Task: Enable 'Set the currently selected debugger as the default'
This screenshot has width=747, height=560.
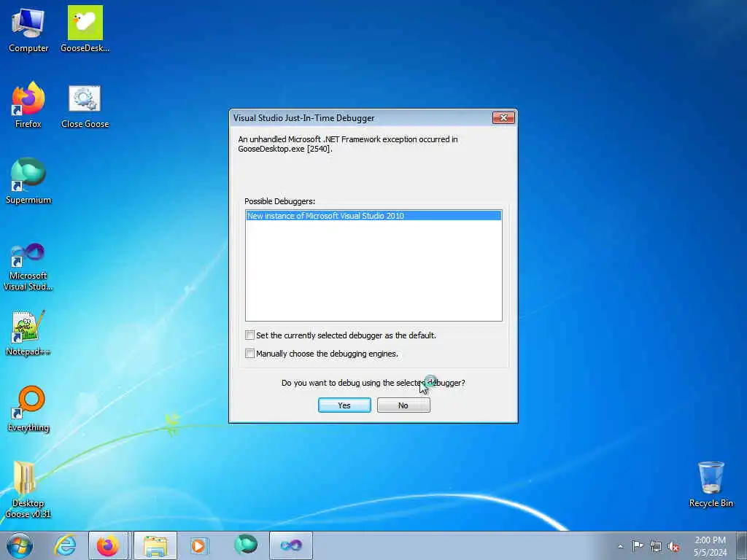Action: click(249, 335)
